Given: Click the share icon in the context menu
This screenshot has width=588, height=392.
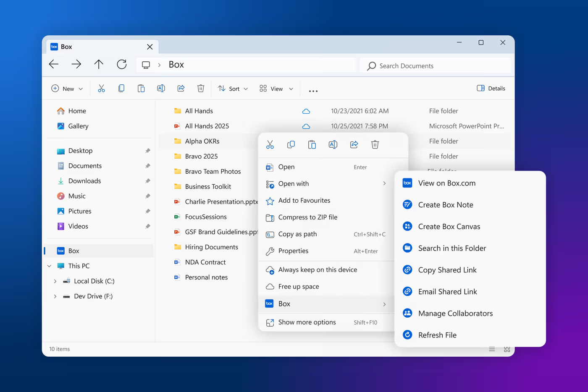Looking at the screenshot, I should coord(354,145).
